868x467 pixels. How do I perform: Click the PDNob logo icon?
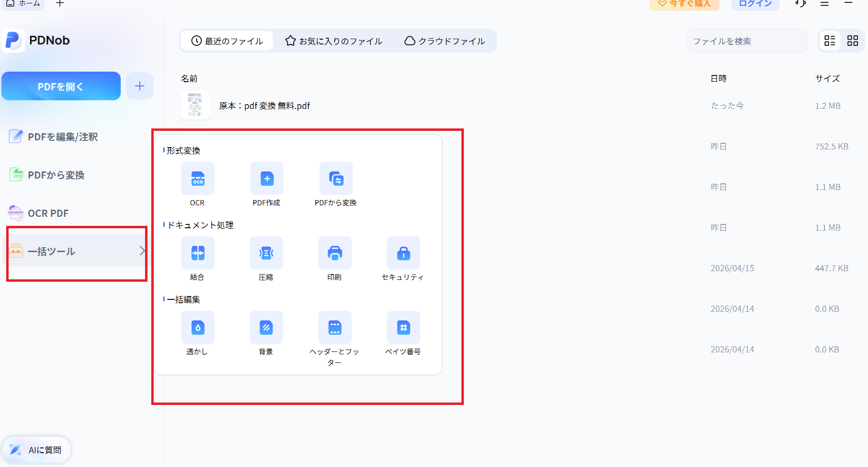13,41
